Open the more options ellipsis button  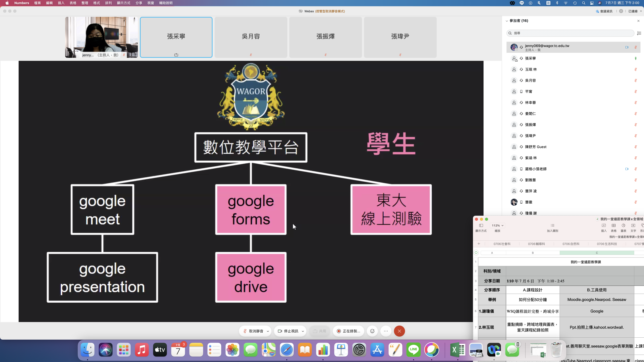[x=386, y=331]
